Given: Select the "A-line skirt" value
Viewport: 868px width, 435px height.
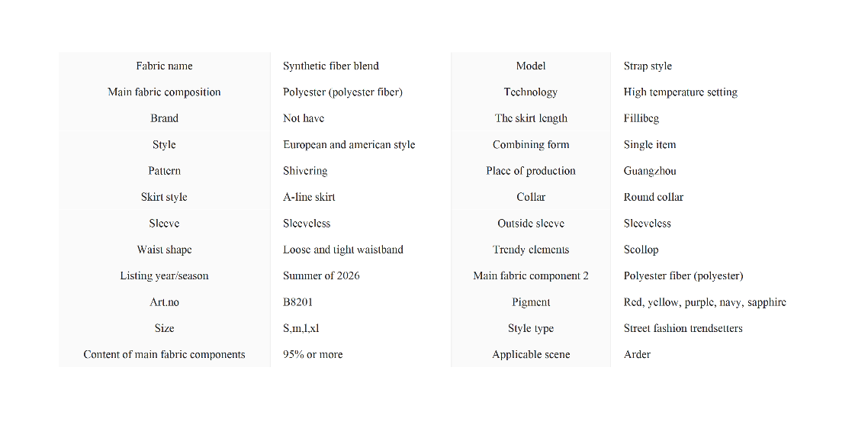Looking at the screenshot, I should point(309,197).
